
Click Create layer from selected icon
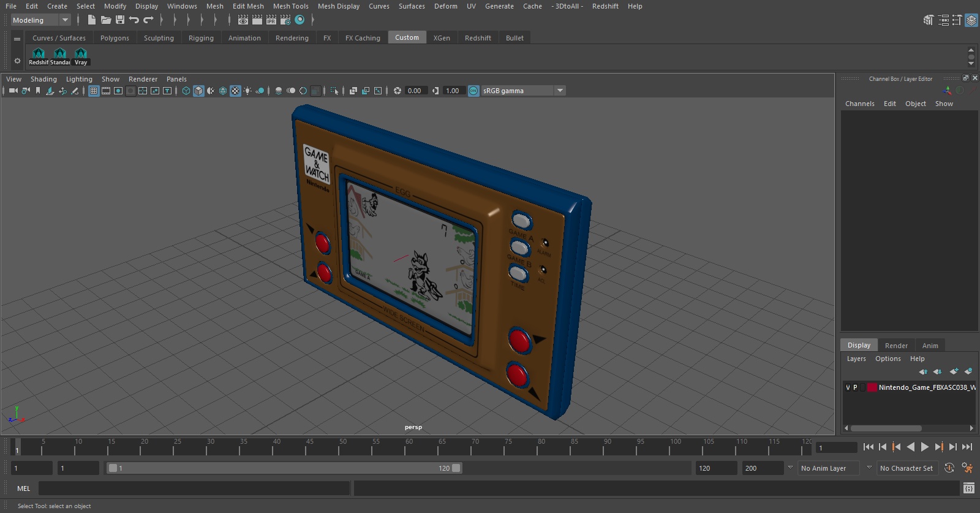(x=968, y=371)
